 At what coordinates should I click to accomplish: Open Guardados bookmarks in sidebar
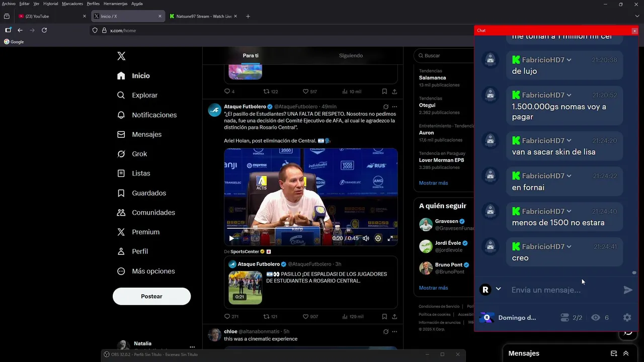pos(141,193)
